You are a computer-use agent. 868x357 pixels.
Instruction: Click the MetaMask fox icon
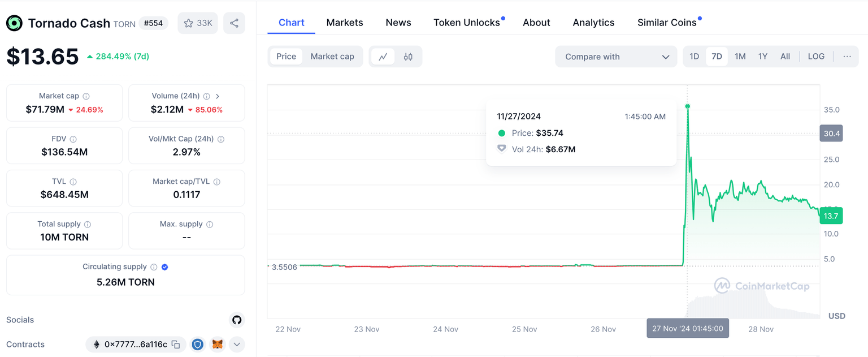coord(218,344)
